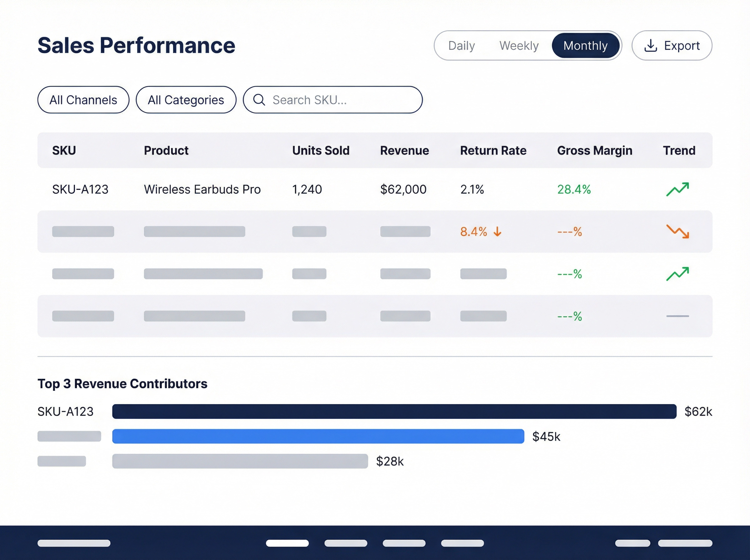Click the gray $28k revenue bar
750x560 pixels.
pyautogui.click(x=240, y=461)
